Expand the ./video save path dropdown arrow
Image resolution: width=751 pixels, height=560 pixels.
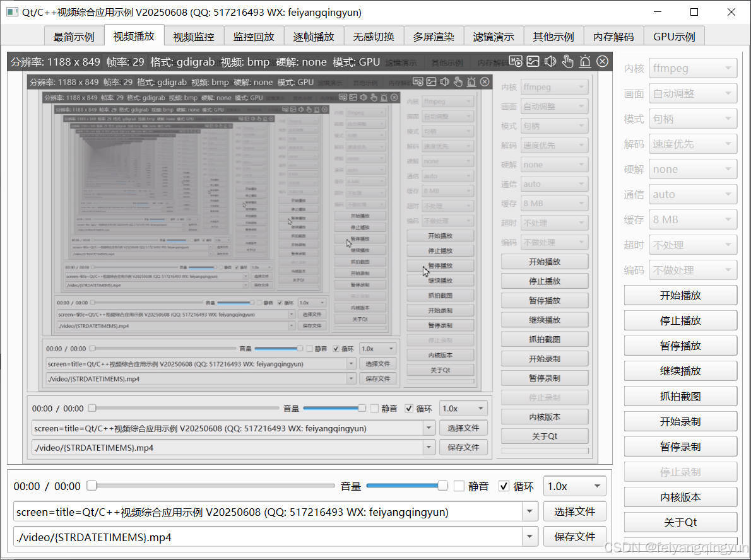pyautogui.click(x=529, y=537)
